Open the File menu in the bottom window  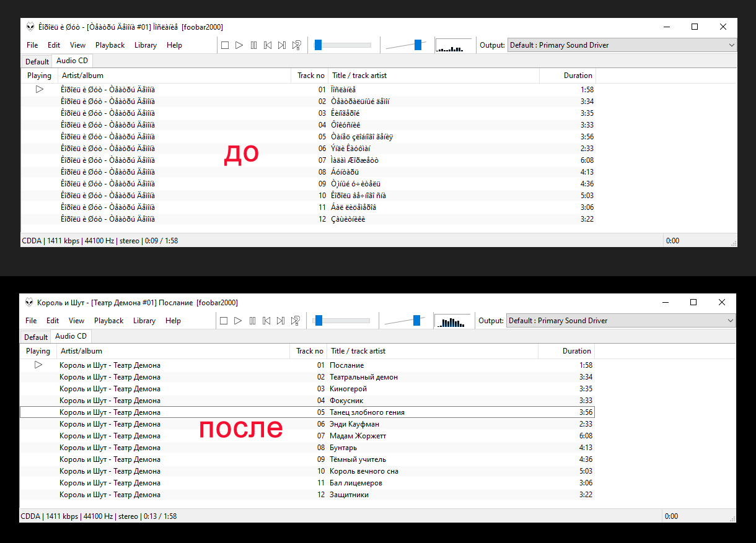(31, 321)
